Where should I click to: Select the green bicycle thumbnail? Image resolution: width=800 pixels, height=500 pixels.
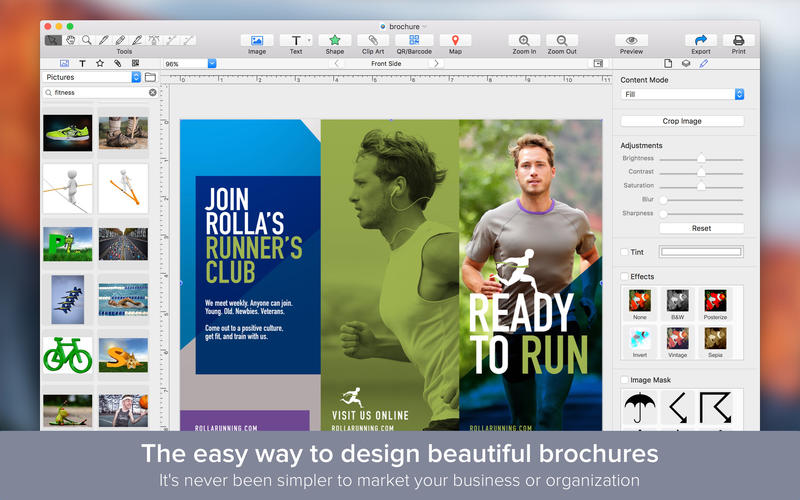click(67, 354)
